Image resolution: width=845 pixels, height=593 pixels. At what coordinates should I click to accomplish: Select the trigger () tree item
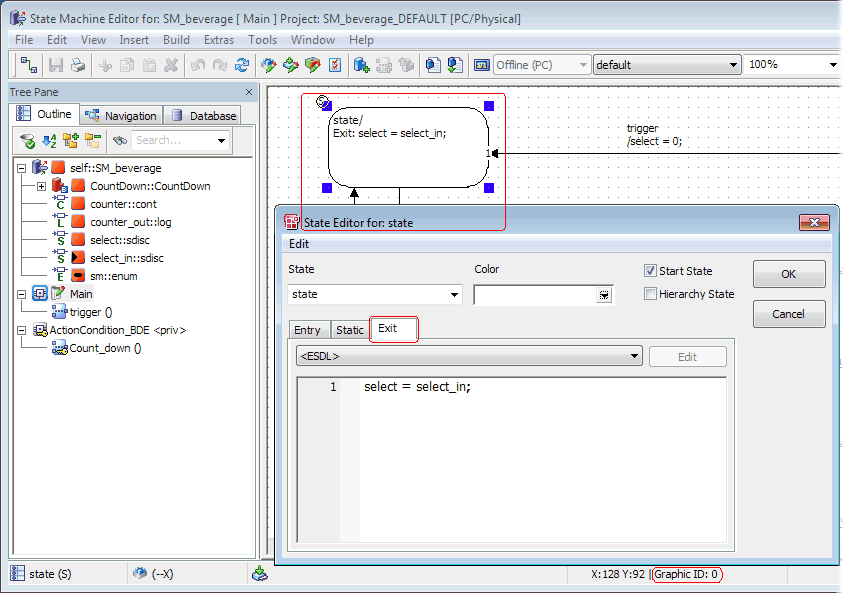(91, 312)
